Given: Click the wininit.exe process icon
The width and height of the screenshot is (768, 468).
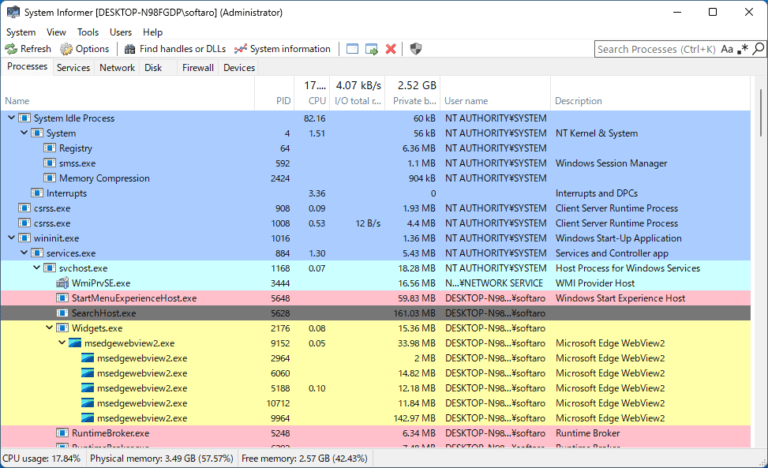Looking at the screenshot, I should click(x=24, y=238).
